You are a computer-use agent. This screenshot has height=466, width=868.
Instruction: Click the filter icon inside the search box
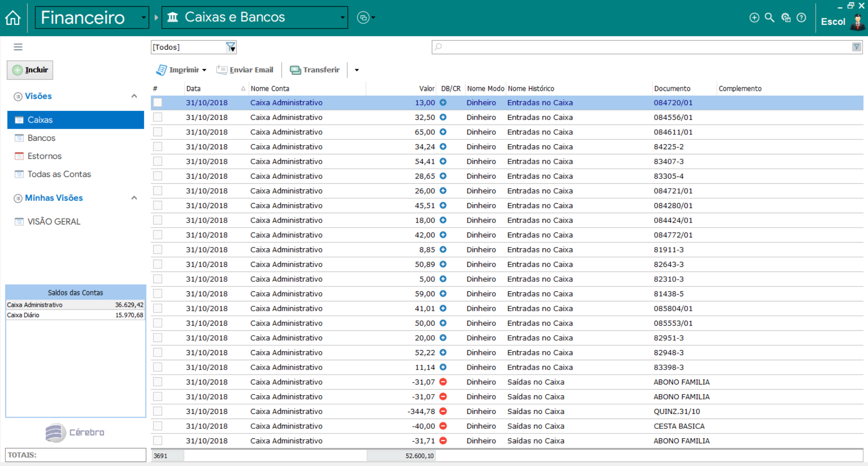pyautogui.click(x=856, y=47)
